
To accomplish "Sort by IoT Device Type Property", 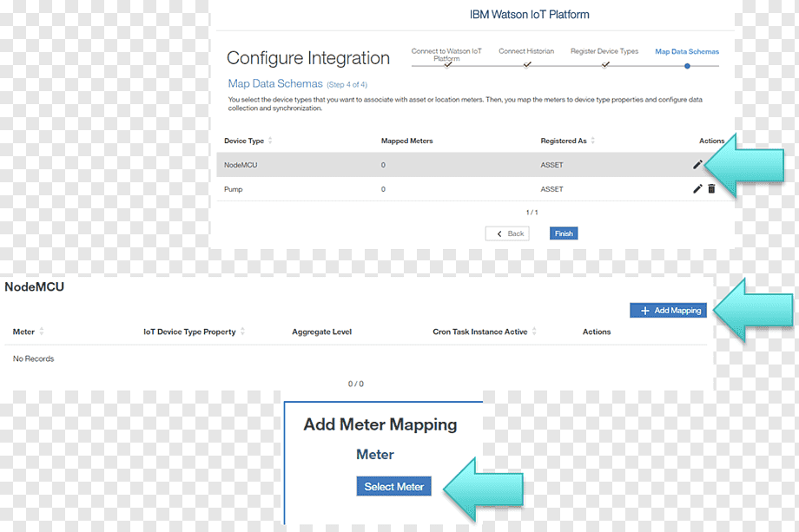I will (x=242, y=332).
